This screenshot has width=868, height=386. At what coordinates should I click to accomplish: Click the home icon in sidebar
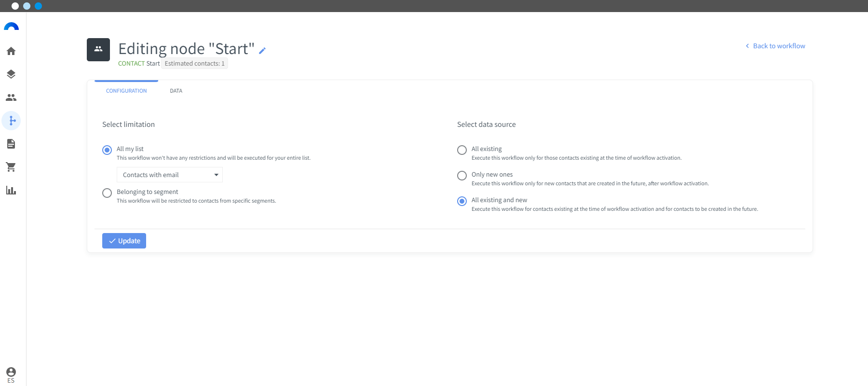click(x=11, y=51)
